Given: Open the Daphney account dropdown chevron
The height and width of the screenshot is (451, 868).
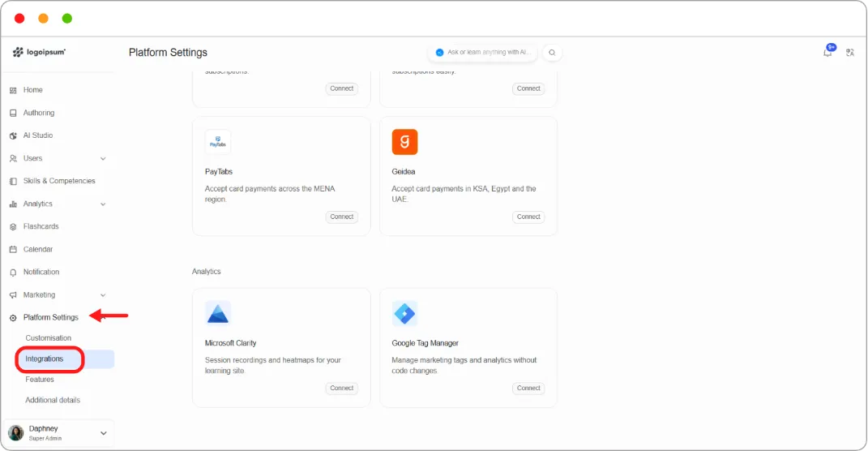Looking at the screenshot, I should coord(104,433).
